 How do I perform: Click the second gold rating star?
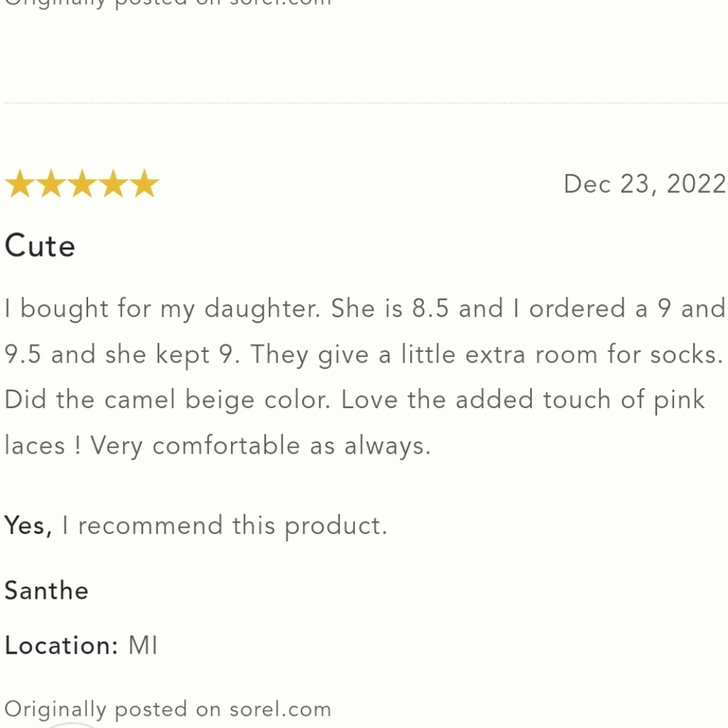click(50, 184)
